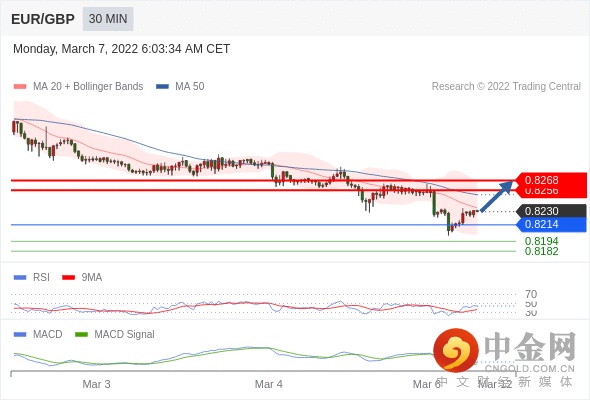This screenshot has height=400, width=590.
Task: Click the MA 20 + Bollinger Bands label
Action: pos(88,87)
